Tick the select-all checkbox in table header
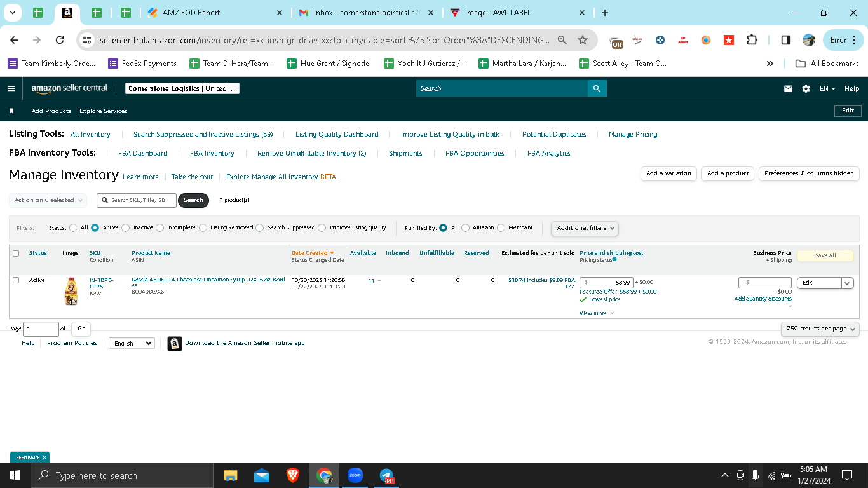Image resolution: width=868 pixels, height=488 pixels. [x=16, y=254]
